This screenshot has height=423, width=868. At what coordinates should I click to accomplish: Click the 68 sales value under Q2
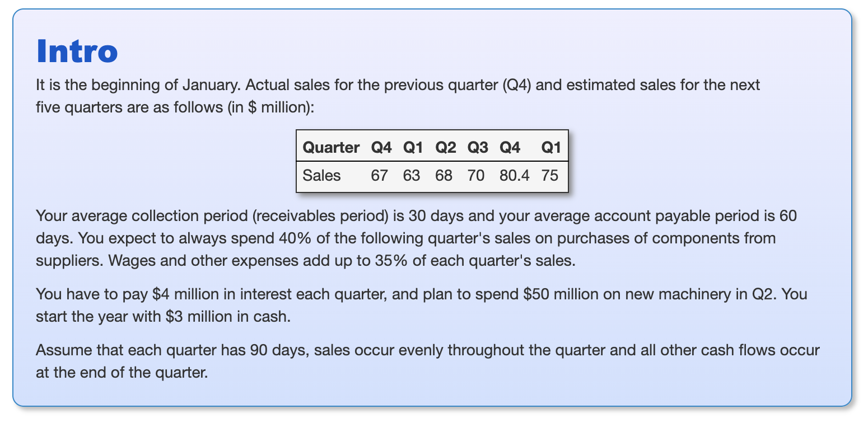click(444, 176)
